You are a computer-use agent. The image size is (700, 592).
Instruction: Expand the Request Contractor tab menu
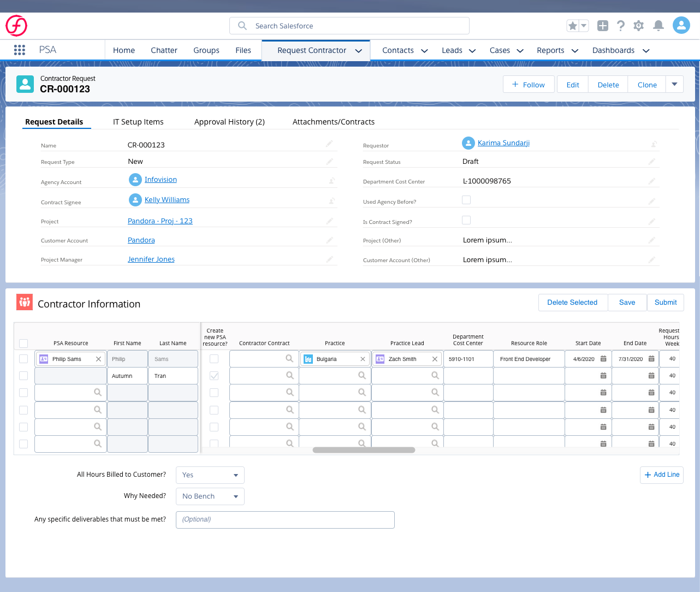(359, 51)
